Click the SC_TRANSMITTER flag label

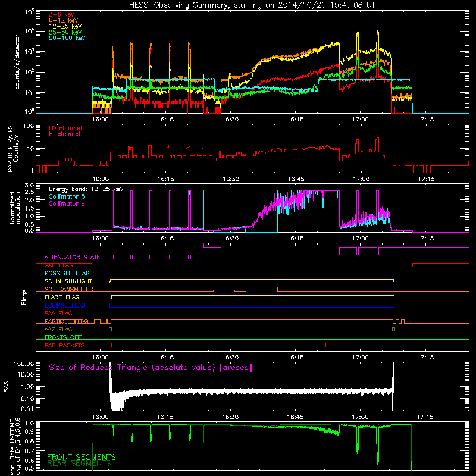coord(69,289)
